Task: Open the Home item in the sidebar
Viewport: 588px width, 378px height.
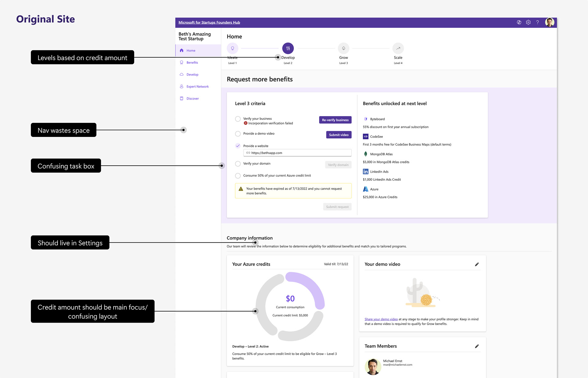Action: click(198, 51)
